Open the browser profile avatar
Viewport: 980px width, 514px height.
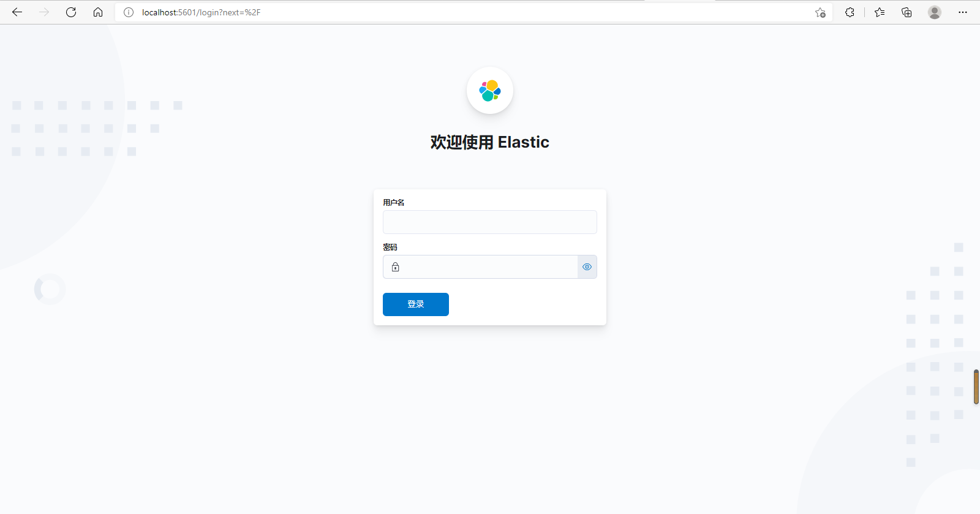coord(934,12)
